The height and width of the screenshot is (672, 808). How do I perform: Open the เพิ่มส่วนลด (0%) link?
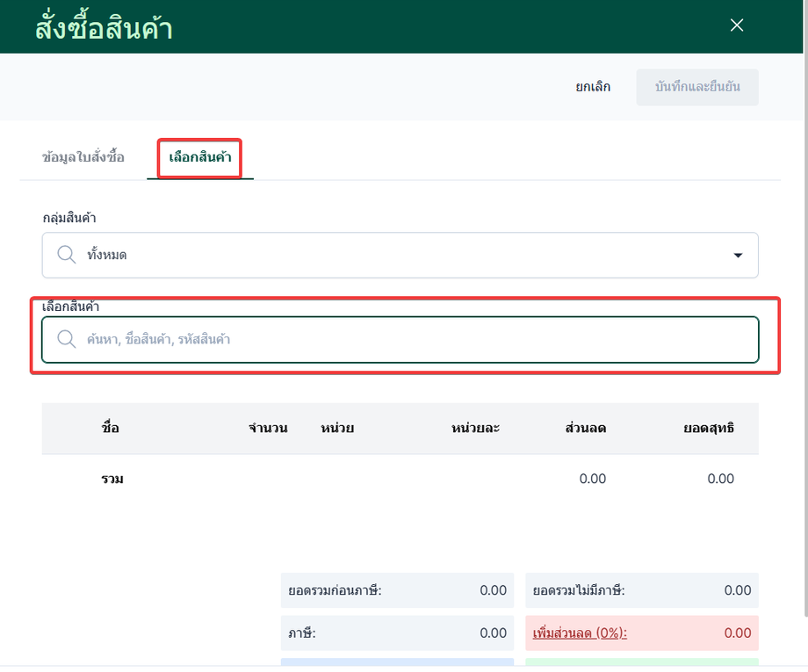coord(580,632)
